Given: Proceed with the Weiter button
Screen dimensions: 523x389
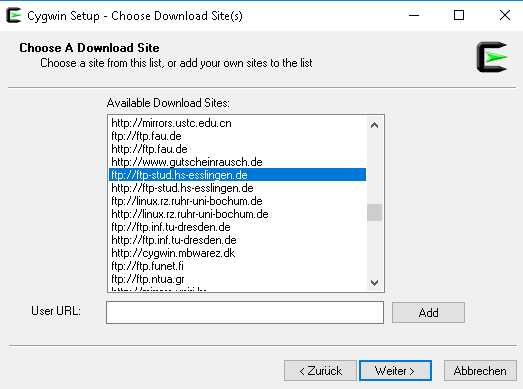Looking at the screenshot, I should click(x=395, y=371).
